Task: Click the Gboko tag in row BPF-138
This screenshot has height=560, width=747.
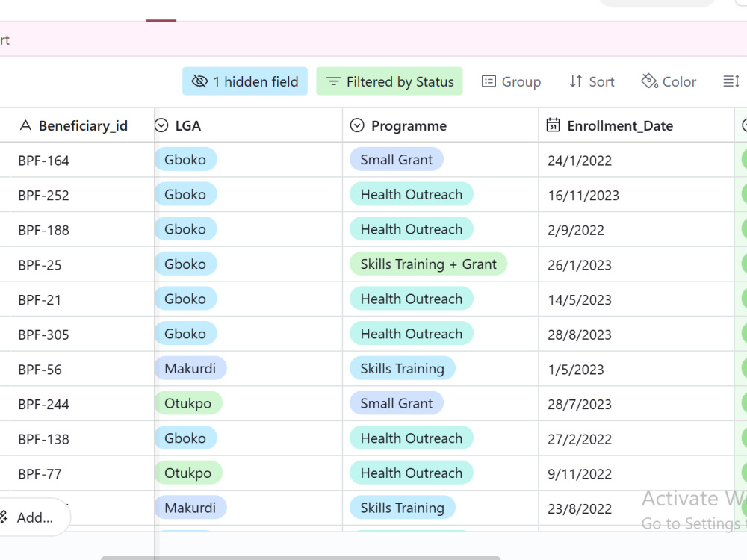Action: pos(186,438)
